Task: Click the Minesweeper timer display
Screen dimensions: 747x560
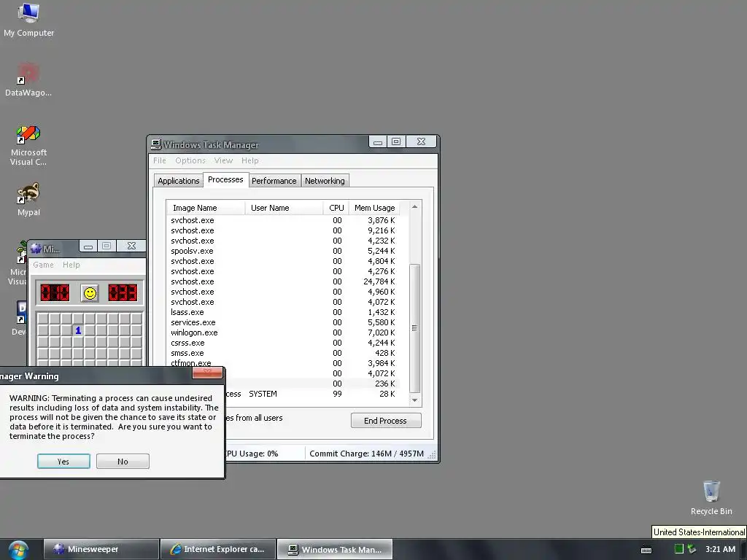Action: click(x=123, y=293)
